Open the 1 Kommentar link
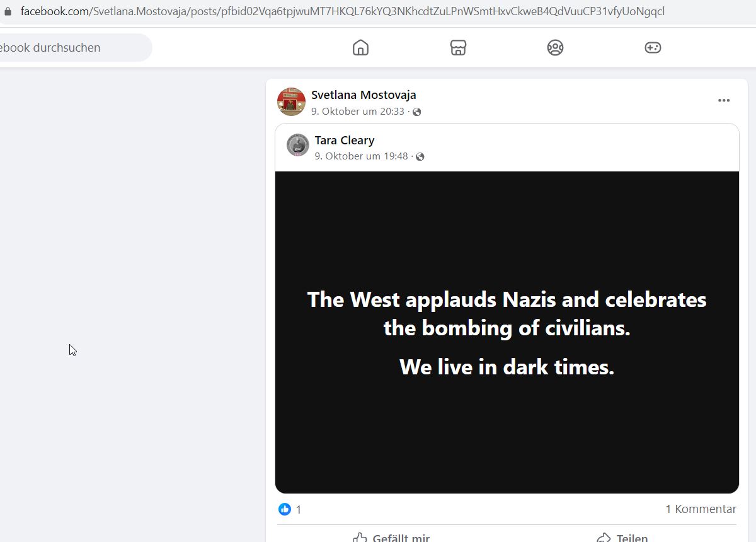The image size is (756, 542). click(701, 509)
